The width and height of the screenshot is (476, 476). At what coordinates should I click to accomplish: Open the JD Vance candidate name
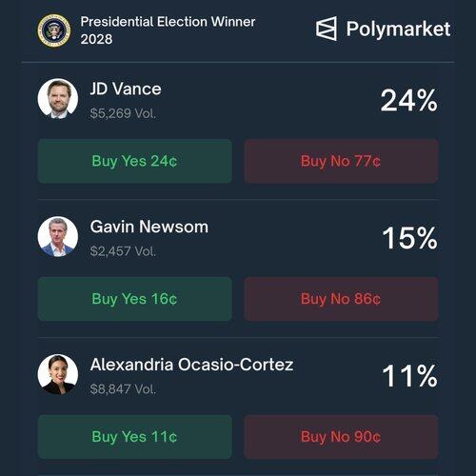tap(126, 89)
